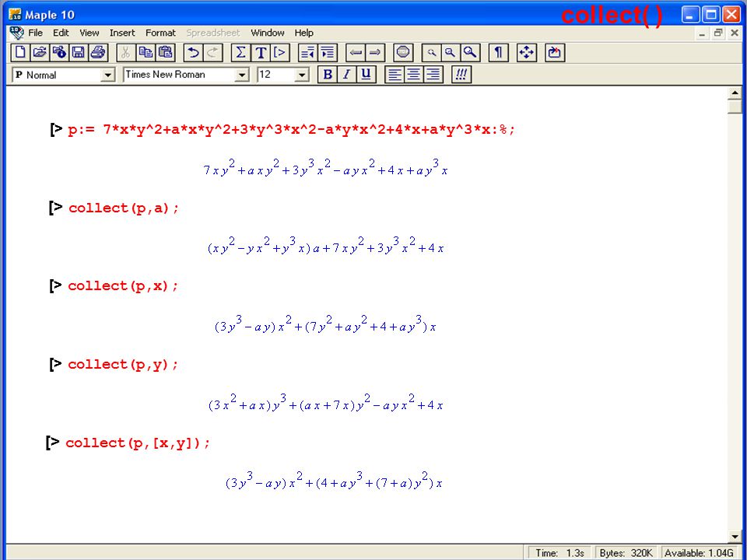Image resolution: width=747 pixels, height=560 pixels.
Task: Click the four-arrows resize window icon
Action: [527, 52]
